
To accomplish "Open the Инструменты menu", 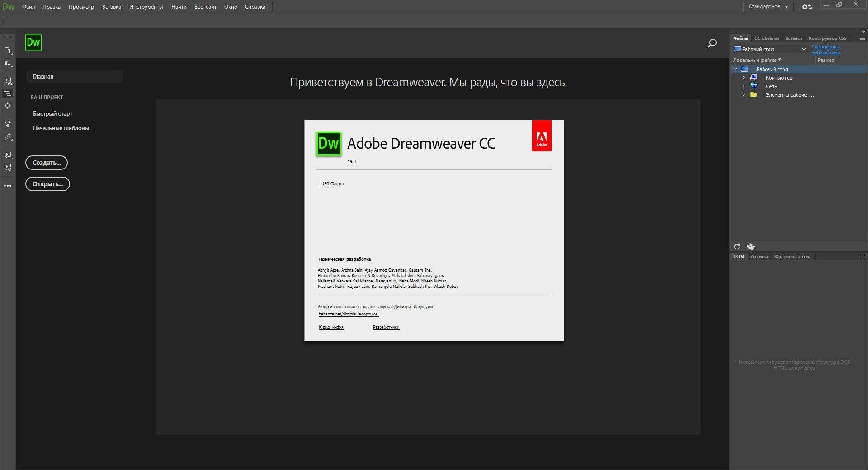I will point(146,7).
